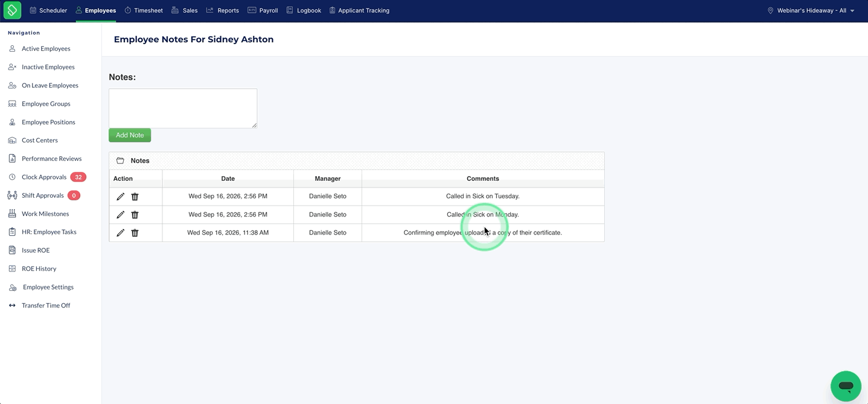The image size is (868, 404).
Task: Click the HR Employee Tasks clipboard icon
Action: (12, 232)
